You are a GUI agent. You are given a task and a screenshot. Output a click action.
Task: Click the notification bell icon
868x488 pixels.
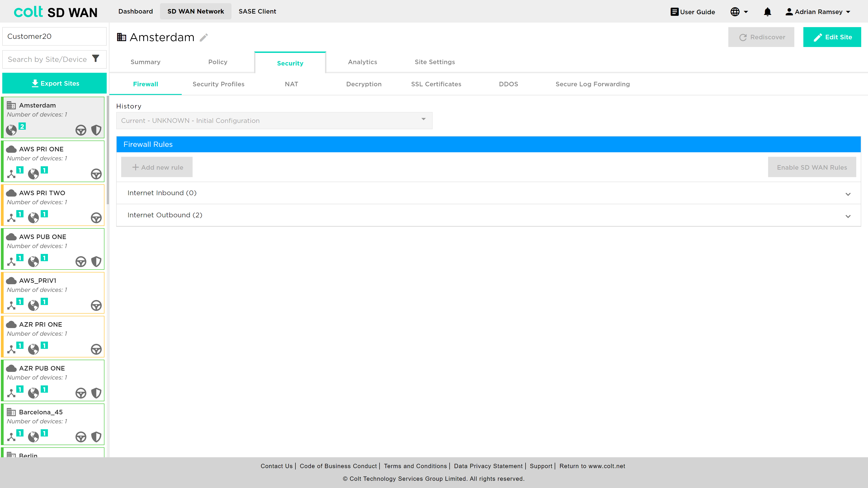click(767, 12)
